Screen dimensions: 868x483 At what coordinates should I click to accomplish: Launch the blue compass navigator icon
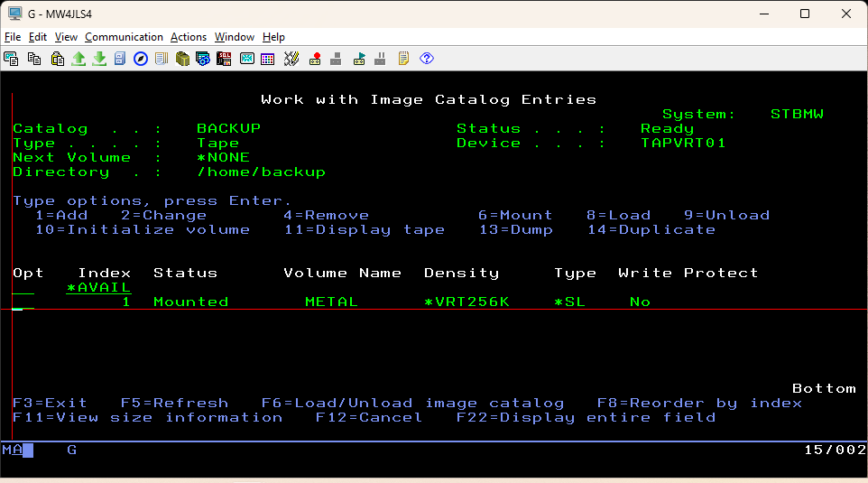(x=141, y=59)
